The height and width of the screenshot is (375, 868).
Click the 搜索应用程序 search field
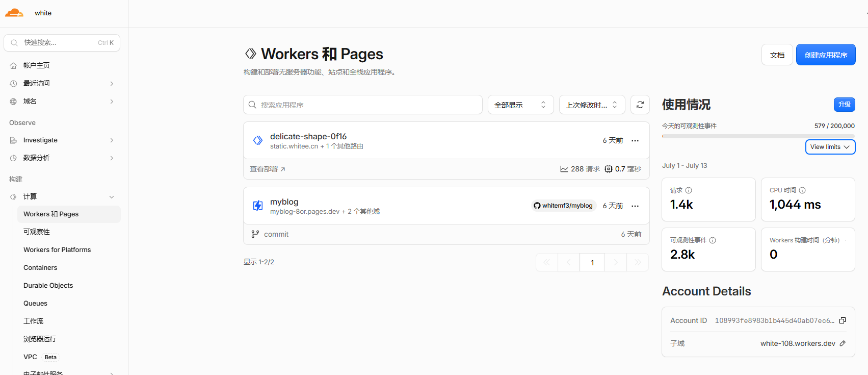click(x=363, y=105)
